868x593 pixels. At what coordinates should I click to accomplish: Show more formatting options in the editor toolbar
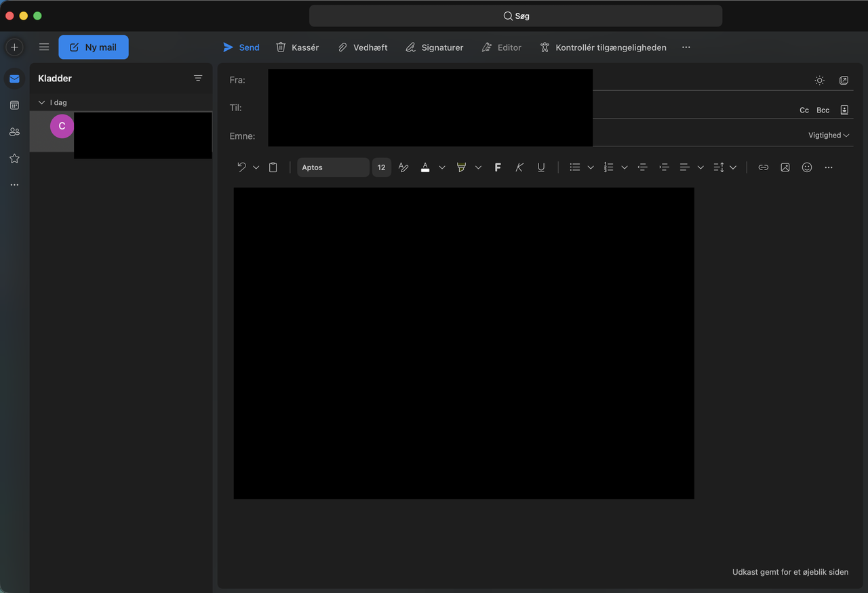pos(829,167)
